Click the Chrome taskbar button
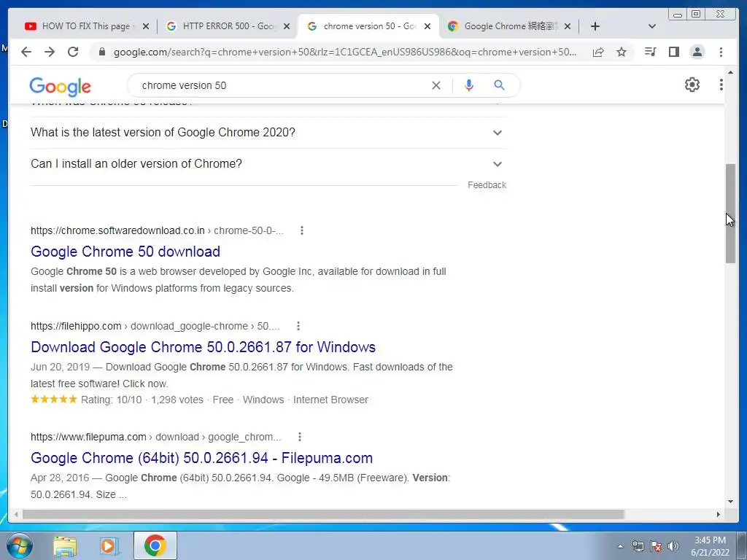The height and width of the screenshot is (560, 747). tap(155, 545)
